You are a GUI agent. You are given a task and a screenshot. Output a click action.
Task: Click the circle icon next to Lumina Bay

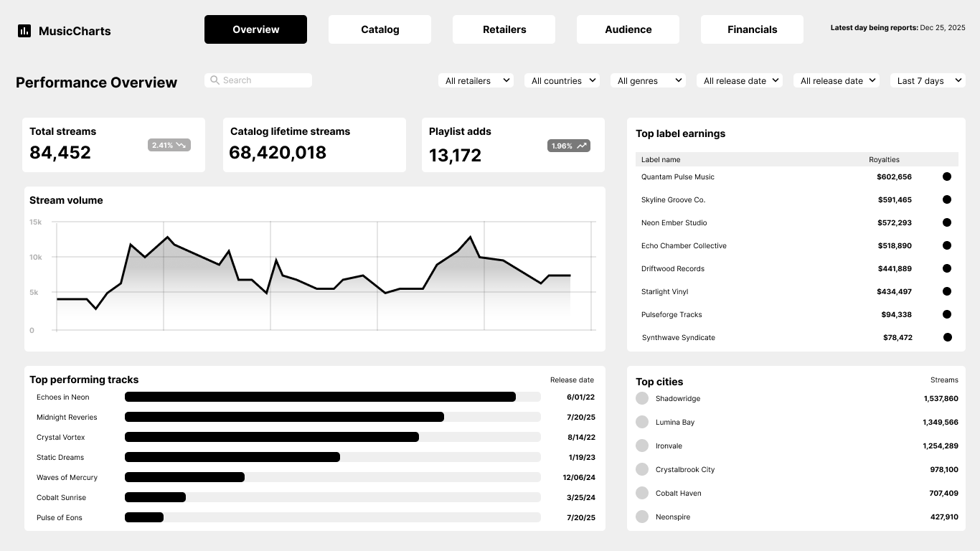point(641,422)
